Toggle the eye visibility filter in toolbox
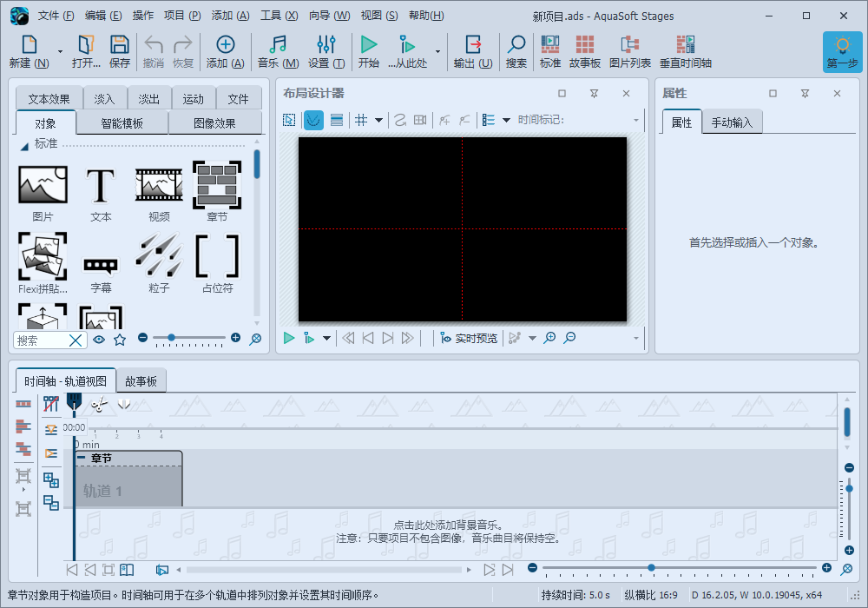868x608 pixels. click(x=99, y=340)
